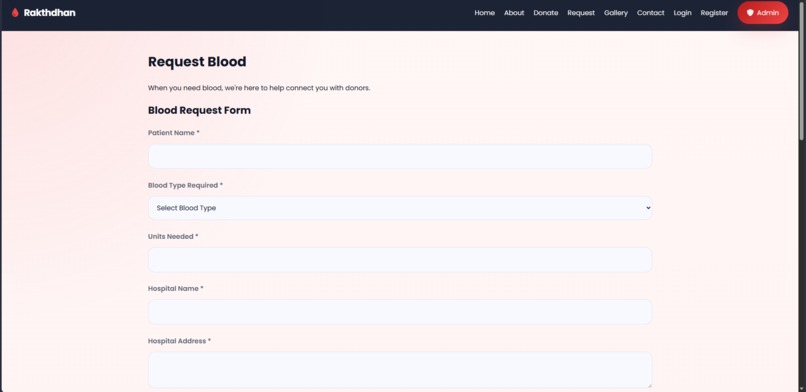This screenshot has width=806, height=392.
Task: Visit the Contact page
Action: (x=650, y=13)
